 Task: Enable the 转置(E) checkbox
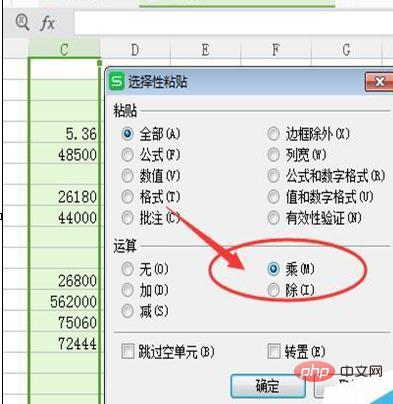(x=274, y=351)
